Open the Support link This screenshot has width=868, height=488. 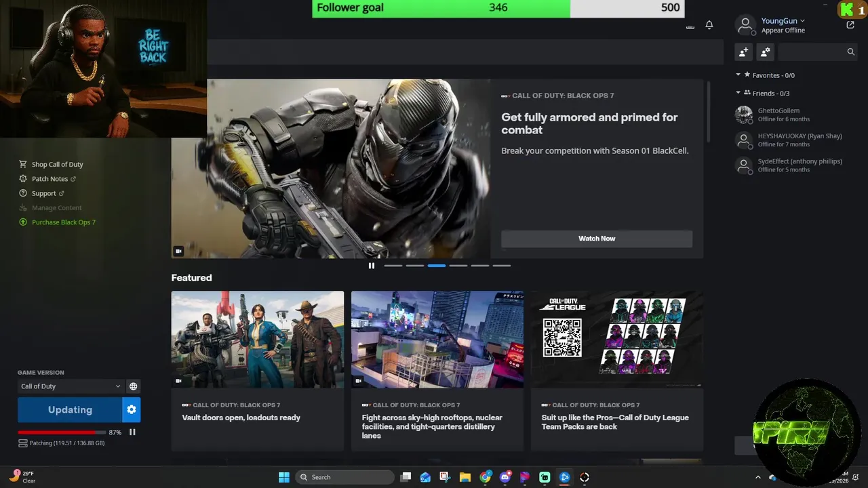coord(43,193)
